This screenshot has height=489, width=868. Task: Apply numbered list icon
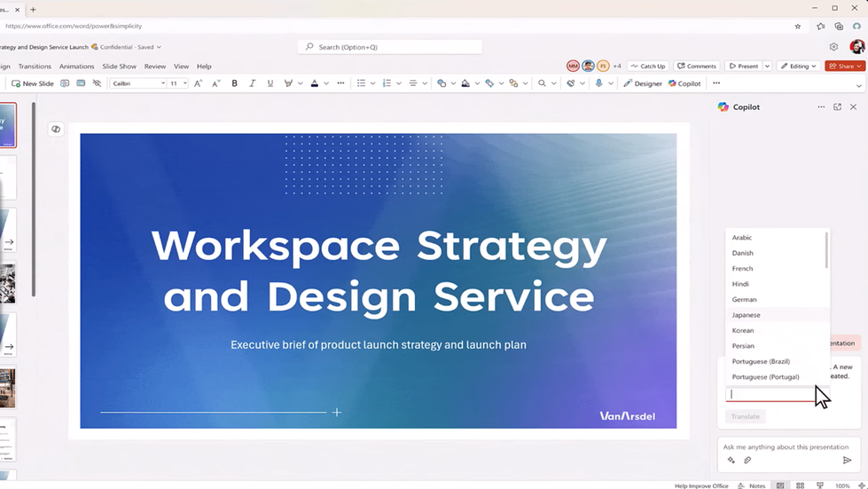[x=387, y=83]
